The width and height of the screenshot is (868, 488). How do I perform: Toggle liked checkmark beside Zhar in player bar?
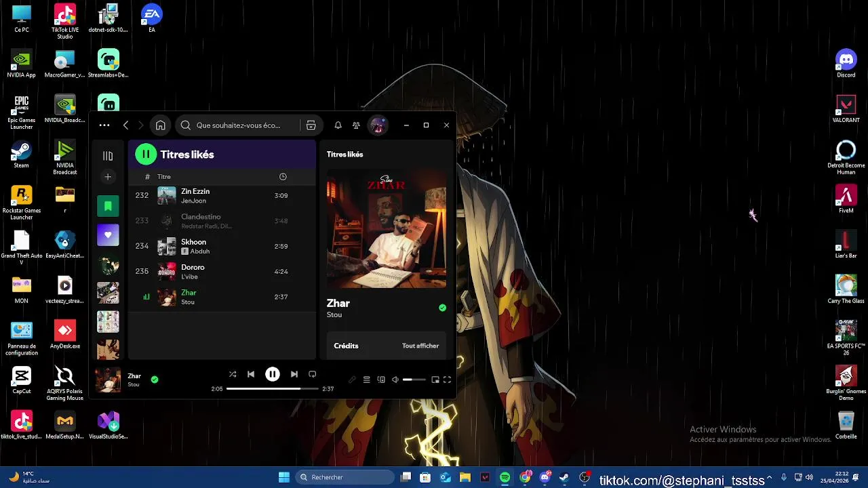point(155,380)
